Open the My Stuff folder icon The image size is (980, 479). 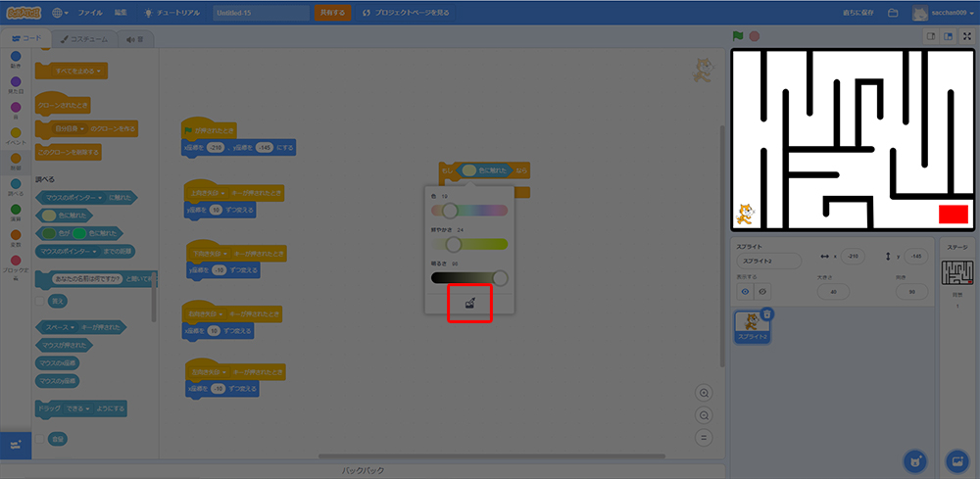tap(893, 13)
